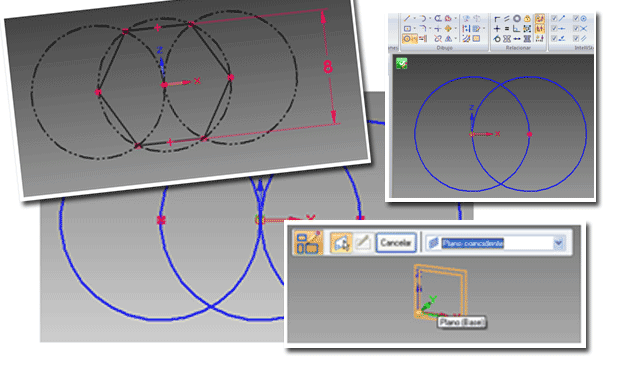Select the orange Plano (Base) reference plane
This screenshot has height=368, width=620.
(x=440, y=291)
